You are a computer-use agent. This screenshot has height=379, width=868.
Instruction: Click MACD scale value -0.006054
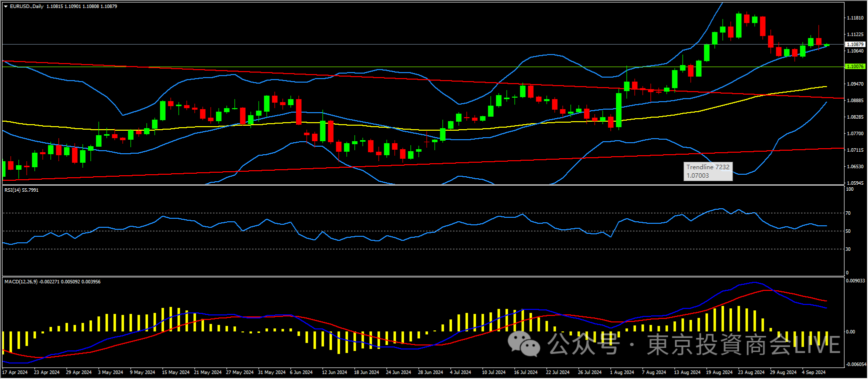point(855,364)
